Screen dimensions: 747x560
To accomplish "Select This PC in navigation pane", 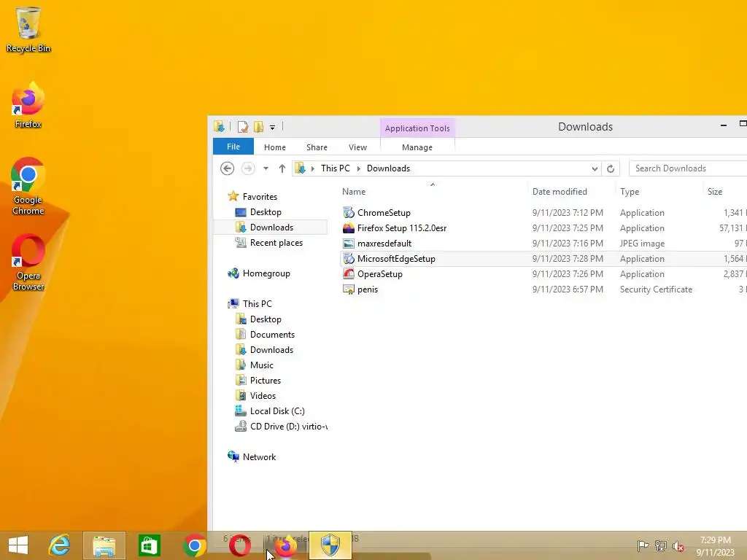I will [x=258, y=304].
